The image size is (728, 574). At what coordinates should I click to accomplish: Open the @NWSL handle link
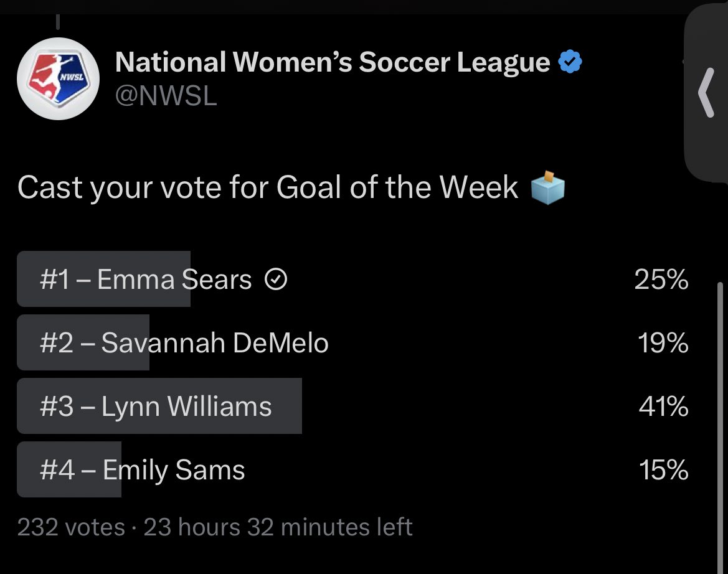166,96
